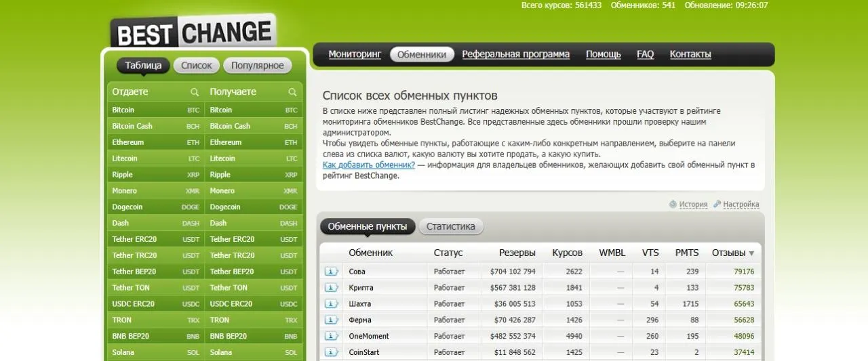Open the Обменные пункты tab

(x=368, y=227)
